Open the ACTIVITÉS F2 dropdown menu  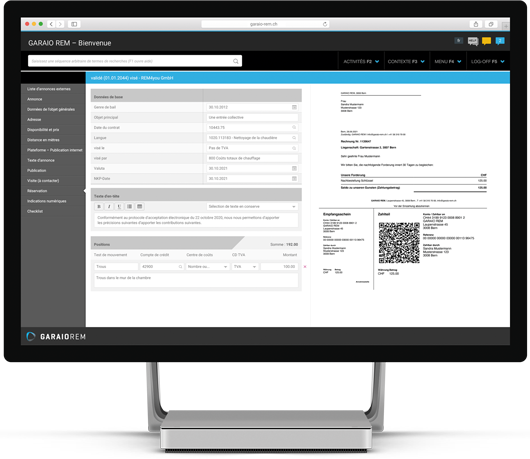(x=361, y=62)
